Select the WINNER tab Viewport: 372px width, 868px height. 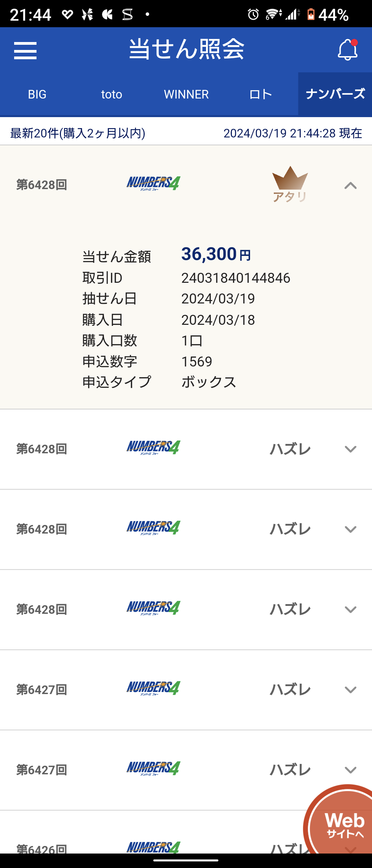(186, 94)
